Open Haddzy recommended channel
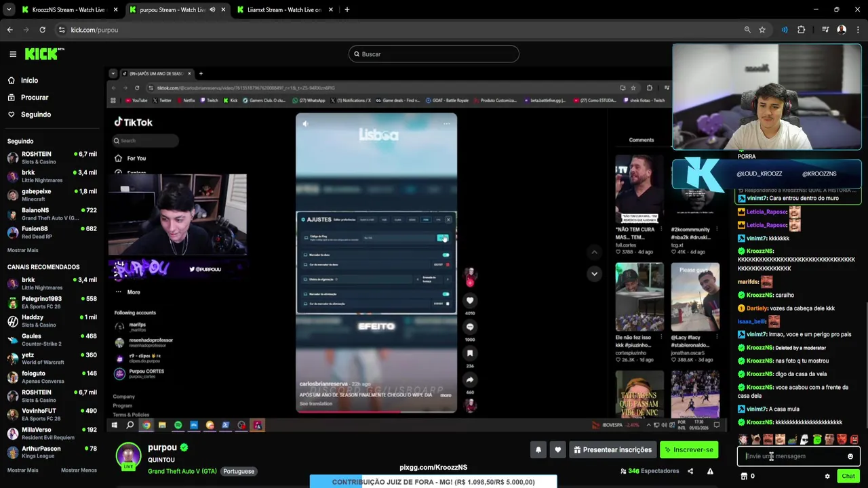 [x=52, y=321]
